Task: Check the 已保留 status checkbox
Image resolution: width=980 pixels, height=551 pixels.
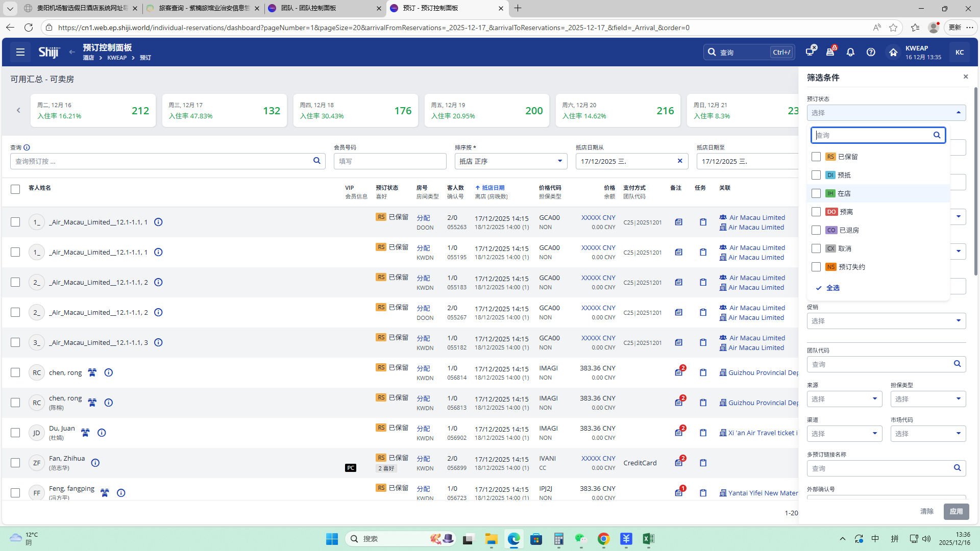Action: click(816, 157)
